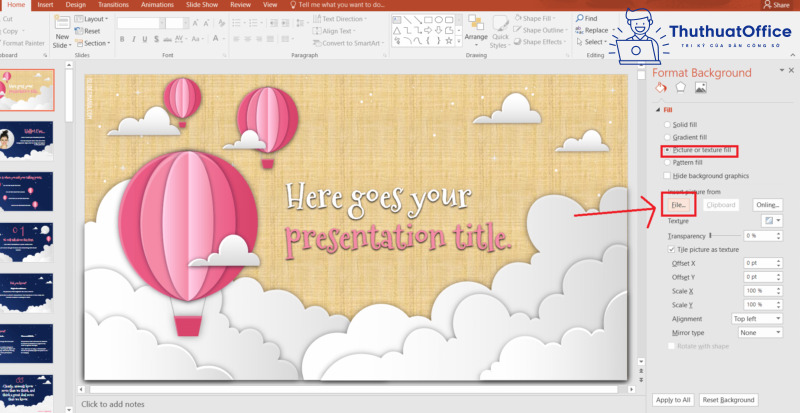The width and height of the screenshot is (800, 413).
Task: Select the Solid fill radio button
Action: (668, 123)
